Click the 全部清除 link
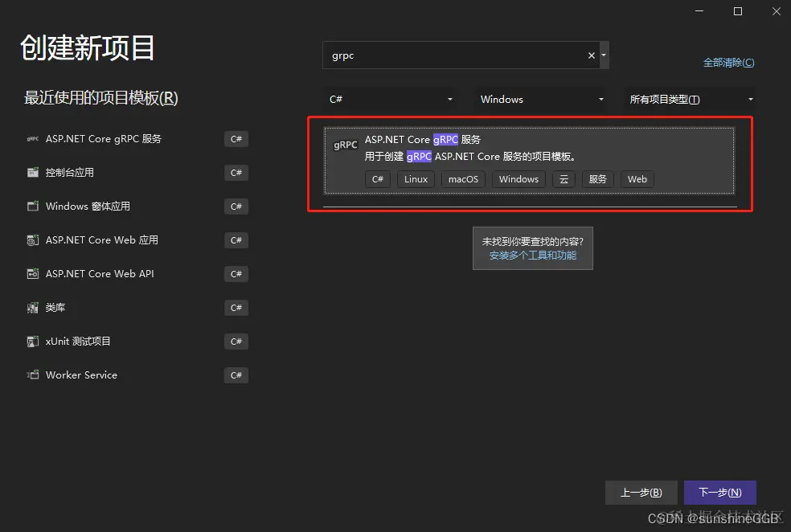791x532 pixels. click(728, 63)
